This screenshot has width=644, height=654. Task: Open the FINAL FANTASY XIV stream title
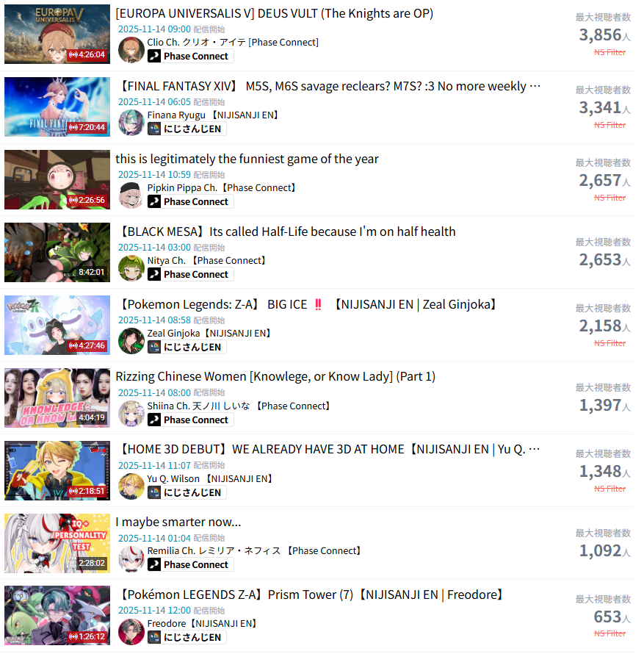[330, 86]
